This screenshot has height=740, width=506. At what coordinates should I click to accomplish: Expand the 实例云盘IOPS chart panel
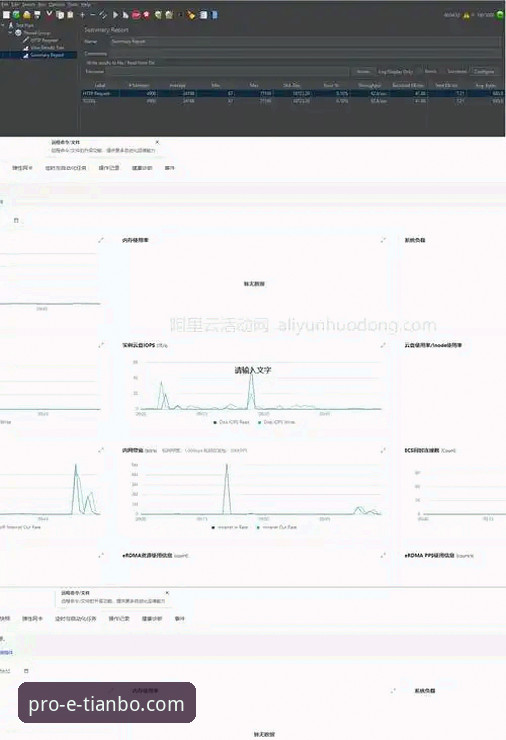coord(383,345)
